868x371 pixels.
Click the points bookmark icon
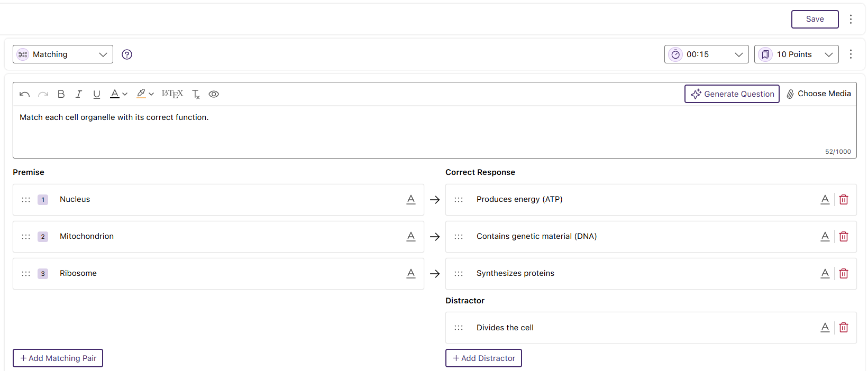coord(765,54)
